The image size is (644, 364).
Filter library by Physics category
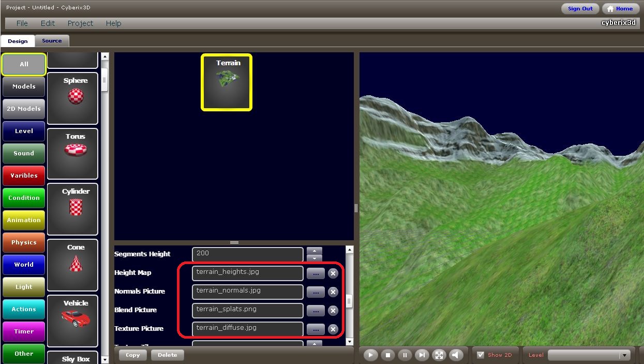click(x=24, y=242)
